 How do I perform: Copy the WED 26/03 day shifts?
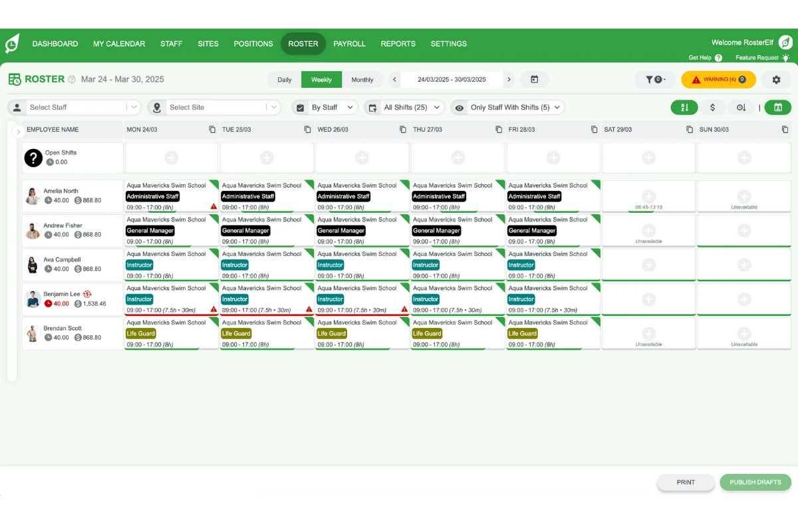click(x=403, y=130)
